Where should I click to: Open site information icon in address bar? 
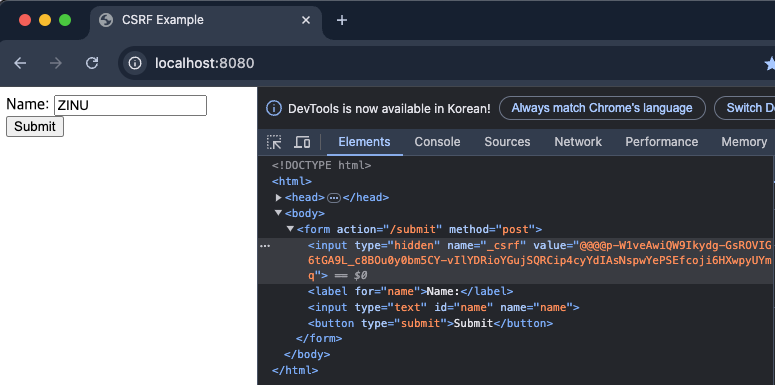click(135, 63)
